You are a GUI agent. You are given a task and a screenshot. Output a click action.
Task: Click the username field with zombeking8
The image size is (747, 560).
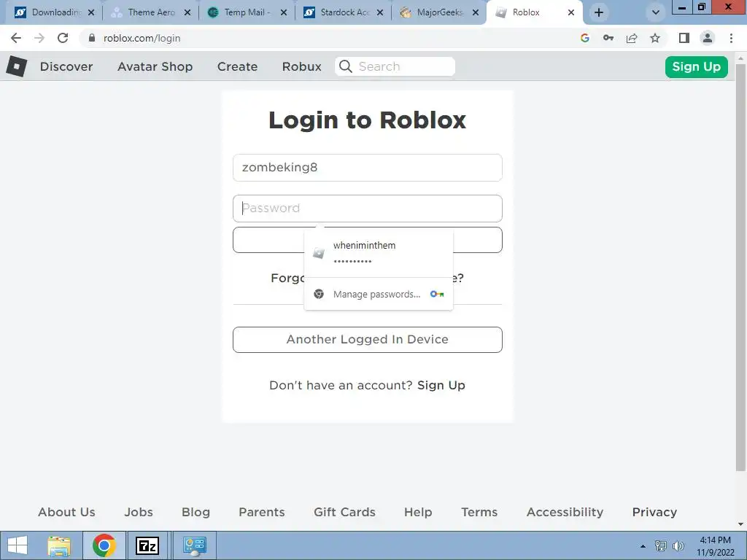coord(368,168)
